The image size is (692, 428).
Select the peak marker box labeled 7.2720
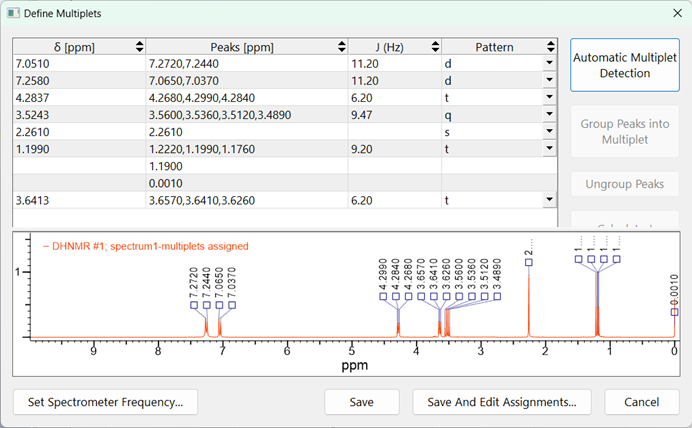(x=195, y=305)
